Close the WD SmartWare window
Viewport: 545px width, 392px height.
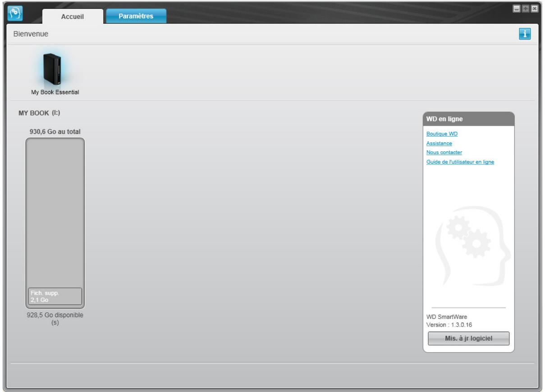click(535, 9)
